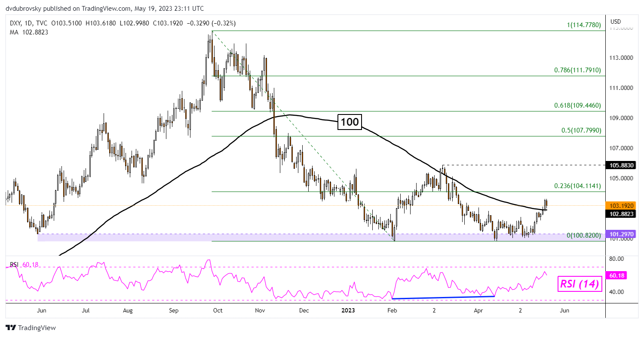
Task: Click the purple 101.2970 price label
Action: tap(620, 234)
